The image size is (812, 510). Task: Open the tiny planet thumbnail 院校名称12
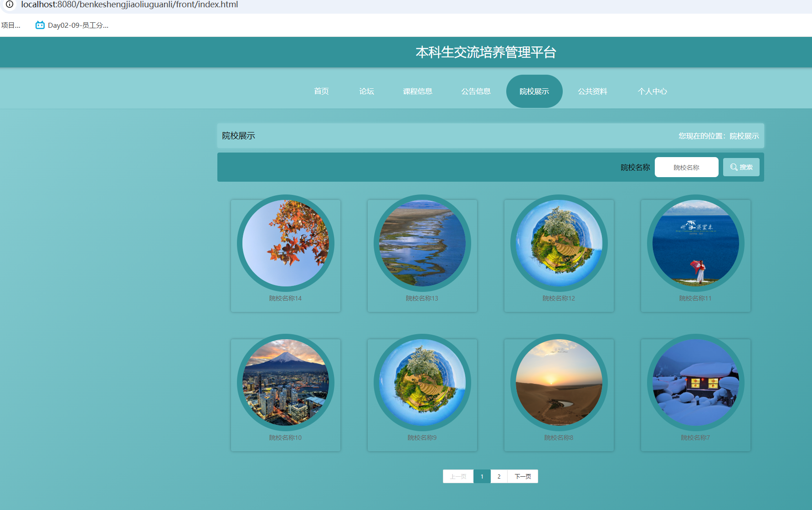tap(559, 243)
